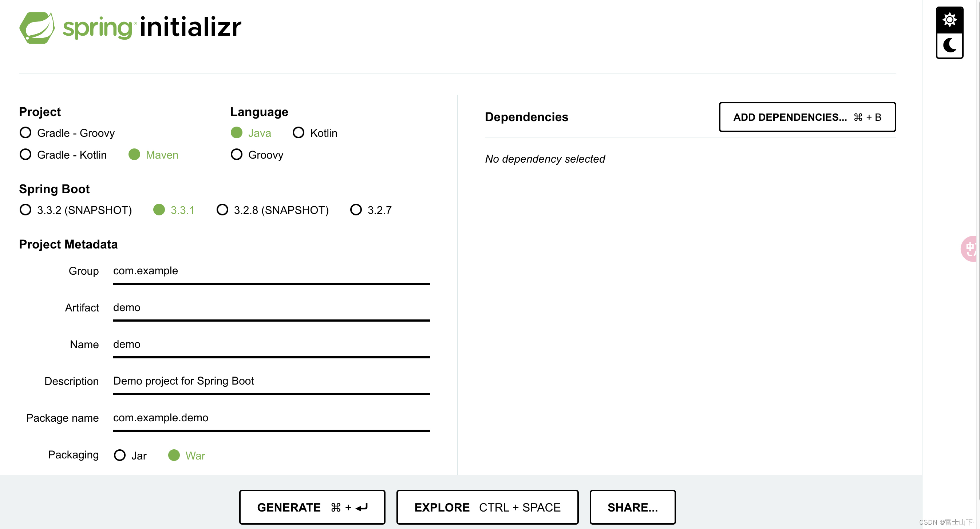The image size is (980, 529).
Task: Click the EXPLORE button
Action: point(487,507)
